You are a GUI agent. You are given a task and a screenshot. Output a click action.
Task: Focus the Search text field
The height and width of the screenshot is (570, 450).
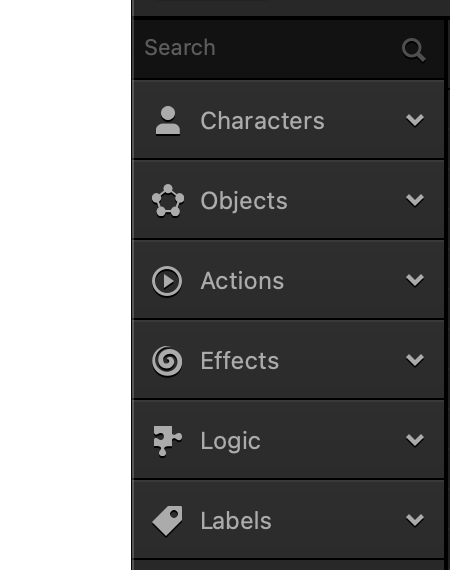tap(288, 49)
